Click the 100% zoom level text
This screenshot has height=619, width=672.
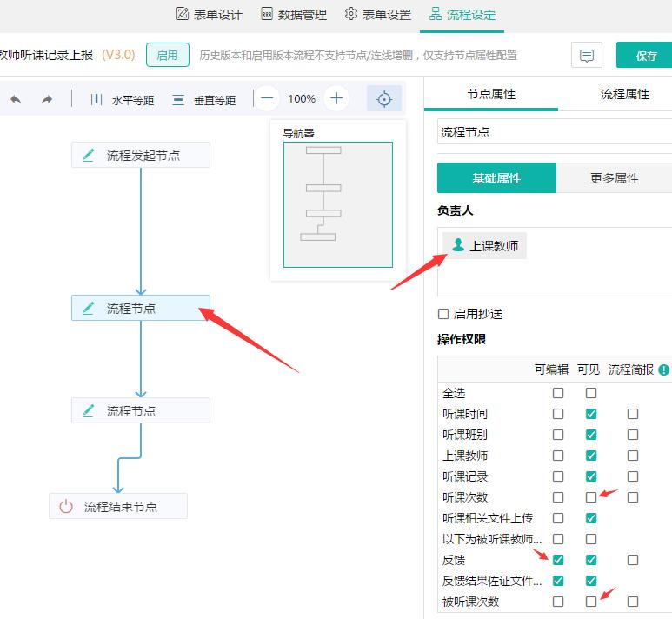coord(302,99)
